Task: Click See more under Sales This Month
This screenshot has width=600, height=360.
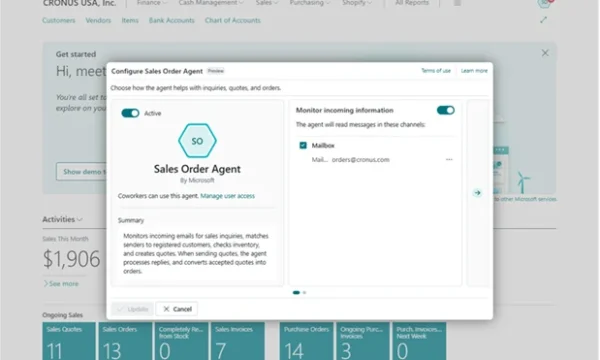Action: [61, 283]
